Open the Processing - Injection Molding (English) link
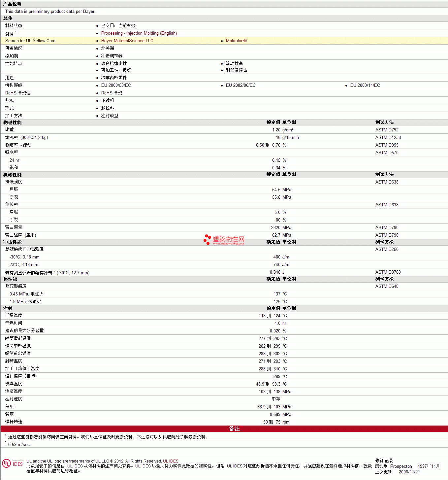The image size is (448, 480). [x=139, y=33]
